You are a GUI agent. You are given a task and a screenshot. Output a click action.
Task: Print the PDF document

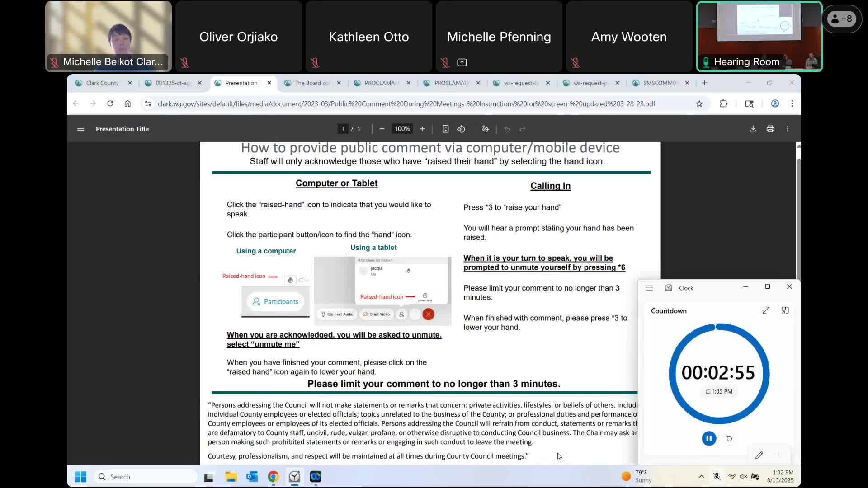[x=770, y=129]
